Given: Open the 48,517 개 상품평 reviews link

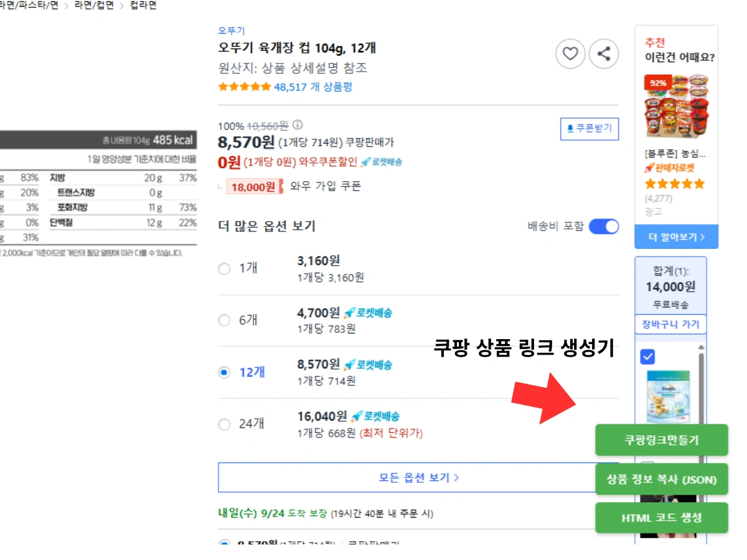Looking at the screenshot, I should (x=313, y=87).
